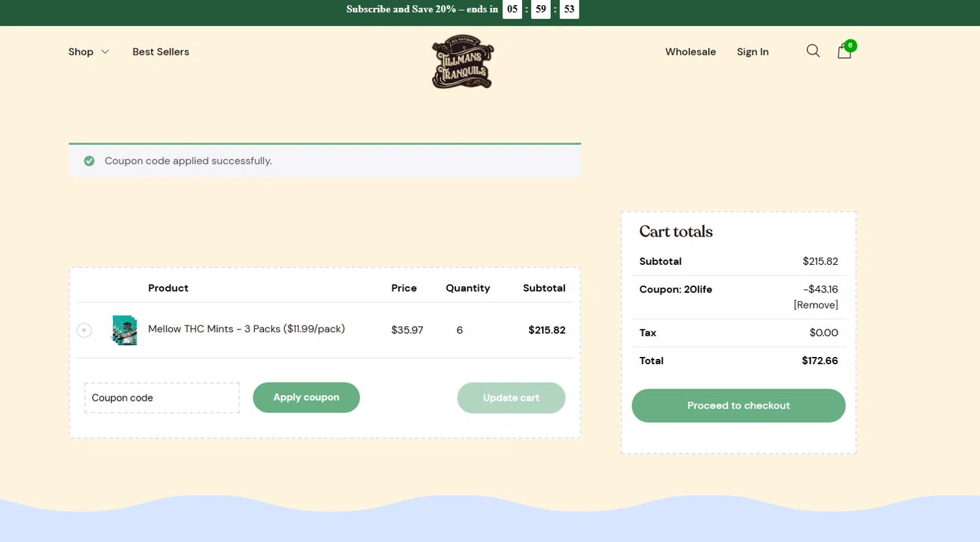Click the $215.82 row subtotal cell
The height and width of the screenshot is (542, 980).
pos(547,330)
